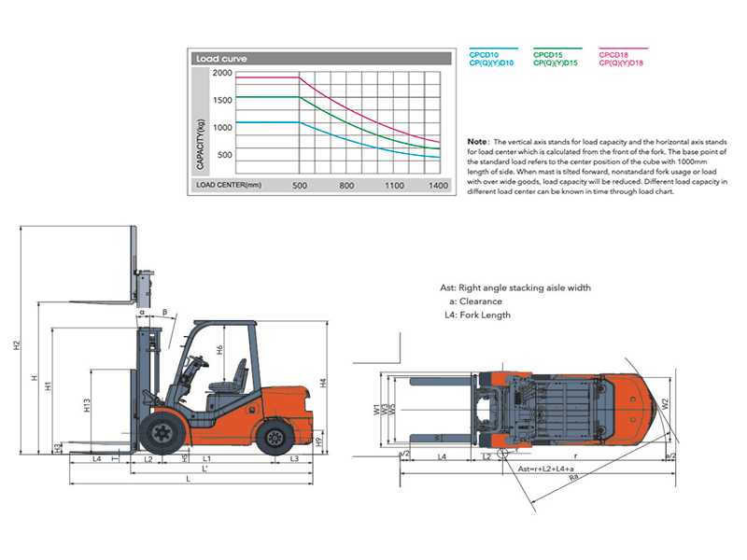
Task: Click the 'LOAD CENTER(mm)' axis label
Action: point(229,185)
